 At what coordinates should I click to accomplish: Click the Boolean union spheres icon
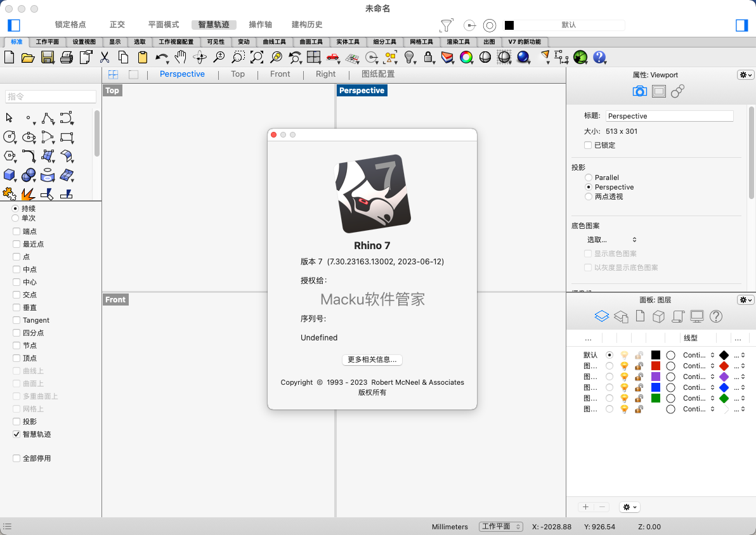(29, 175)
